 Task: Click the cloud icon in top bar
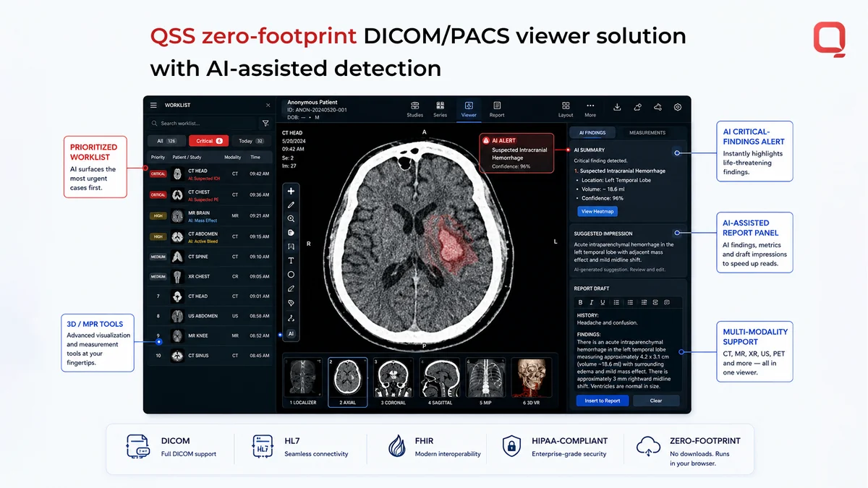(658, 107)
